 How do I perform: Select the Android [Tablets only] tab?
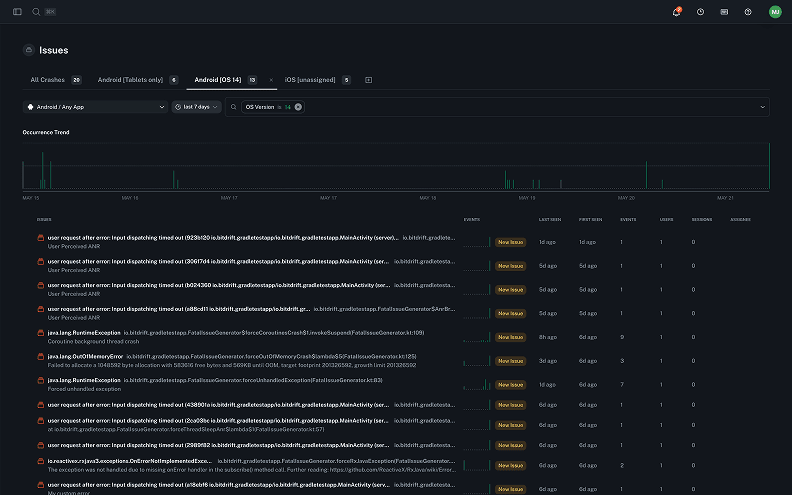[x=130, y=79]
